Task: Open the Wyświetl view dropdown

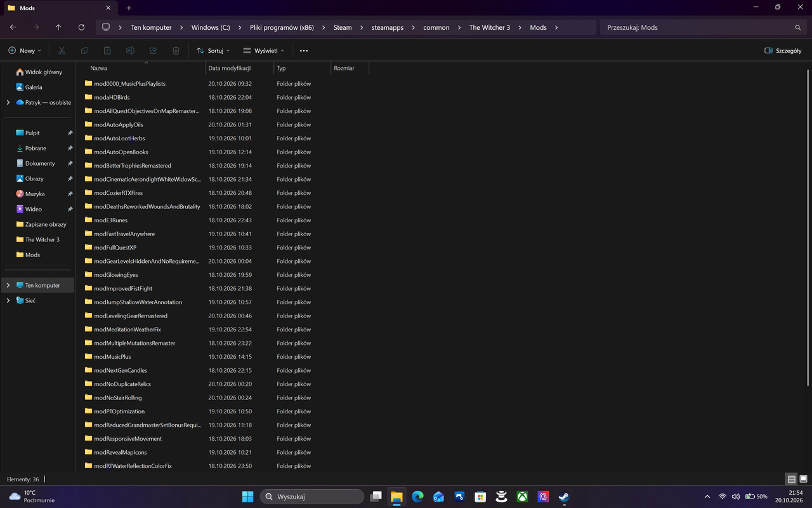Action: tap(264, 51)
